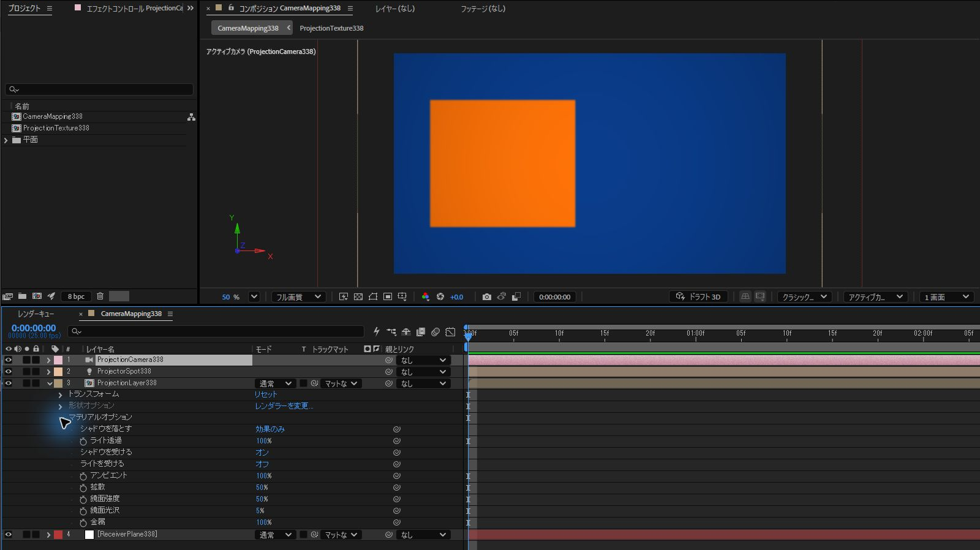Click the レンダラーを変更 link
The height and width of the screenshot is (550, 980).
[x=284, y=406]
